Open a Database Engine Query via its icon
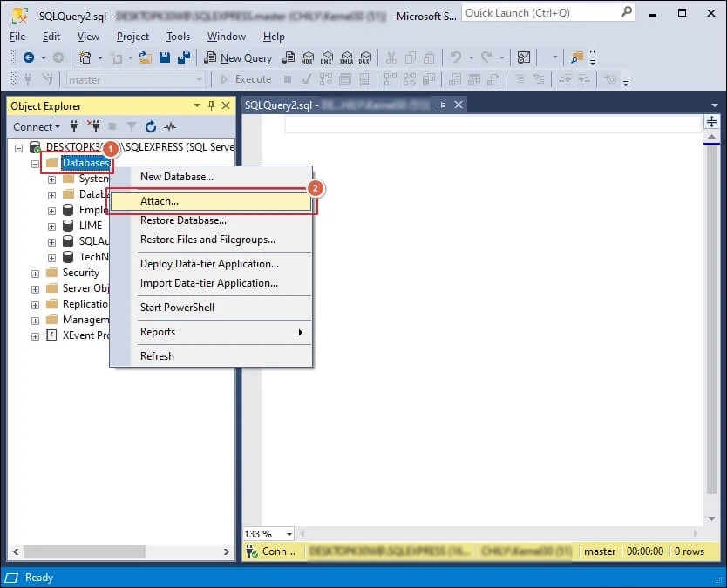 pyautogui.click(x=289, y=57)
